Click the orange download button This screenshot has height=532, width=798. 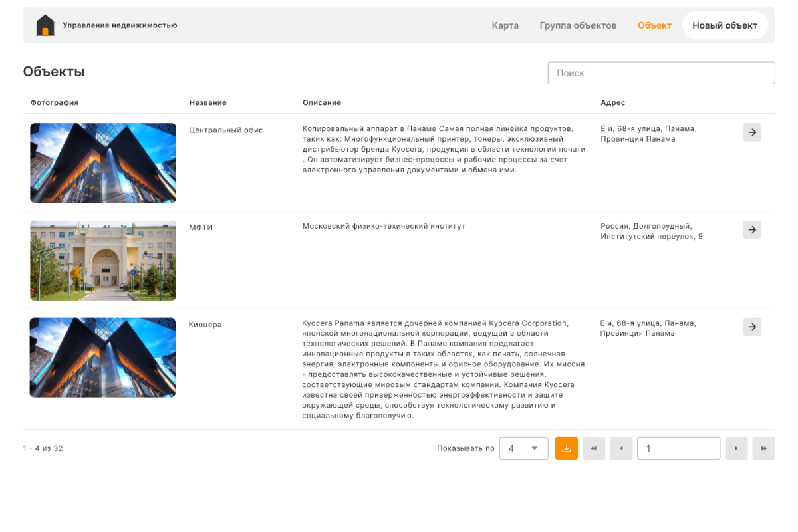pos(567,448)
